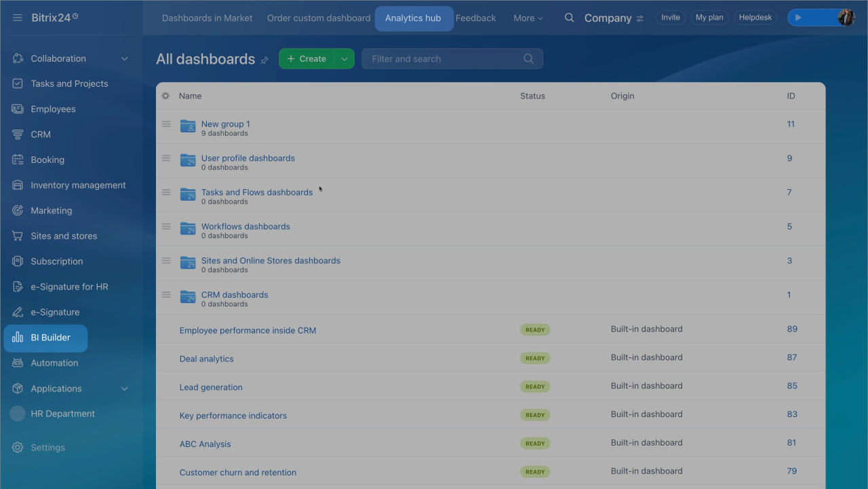This screenshot has height=489, width=868.
Task: Open the Create button dropdown arrow
Action: [344, 59]
